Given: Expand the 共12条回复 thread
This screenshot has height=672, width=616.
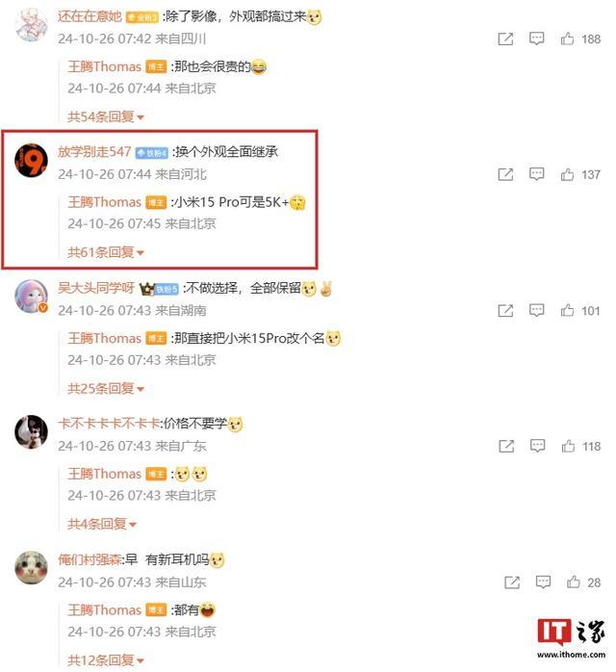Looking at the screenshot, I should [x=105, y=660].
